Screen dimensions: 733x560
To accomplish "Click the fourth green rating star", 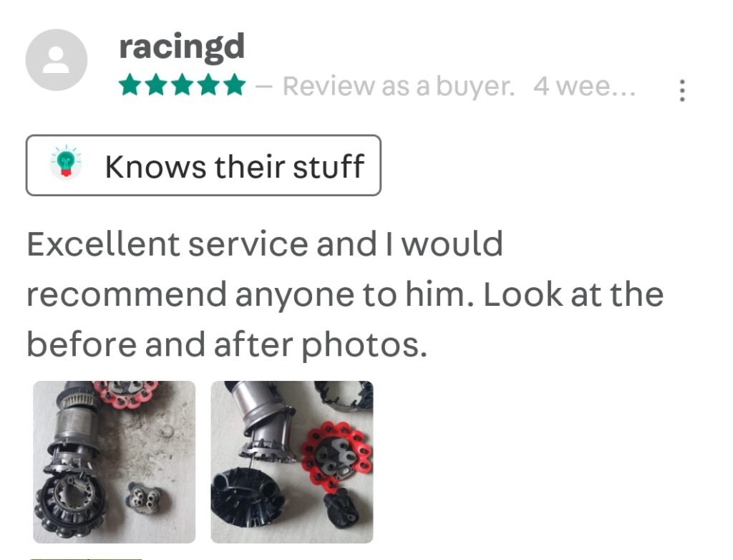I will (208, 86).
